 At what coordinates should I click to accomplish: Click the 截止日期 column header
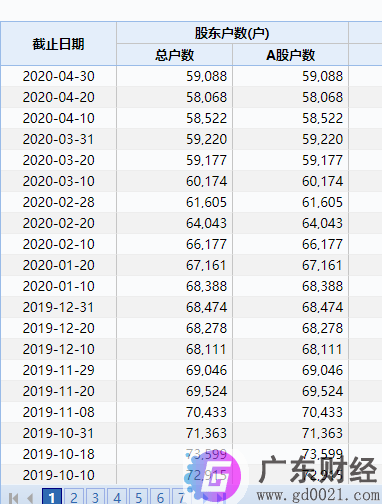click(x=58, y=44)
